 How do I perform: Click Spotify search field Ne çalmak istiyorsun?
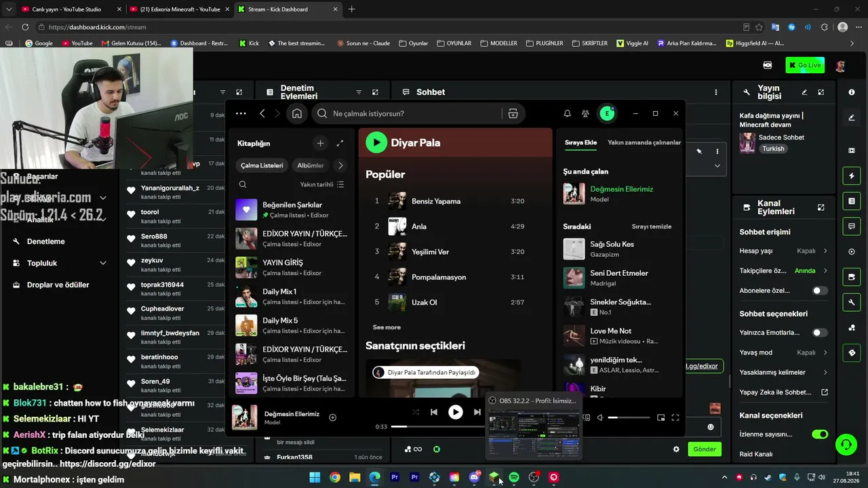[x=407, y=114]
